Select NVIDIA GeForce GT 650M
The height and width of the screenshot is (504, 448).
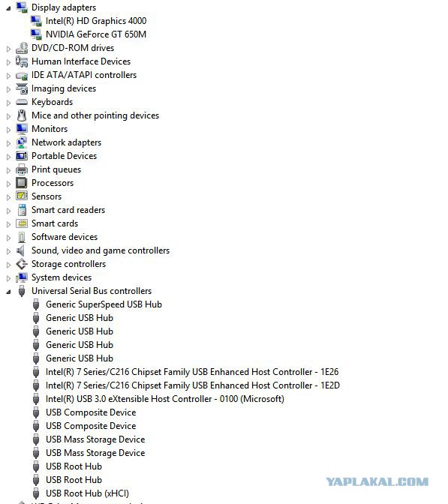tap(96, 34)
